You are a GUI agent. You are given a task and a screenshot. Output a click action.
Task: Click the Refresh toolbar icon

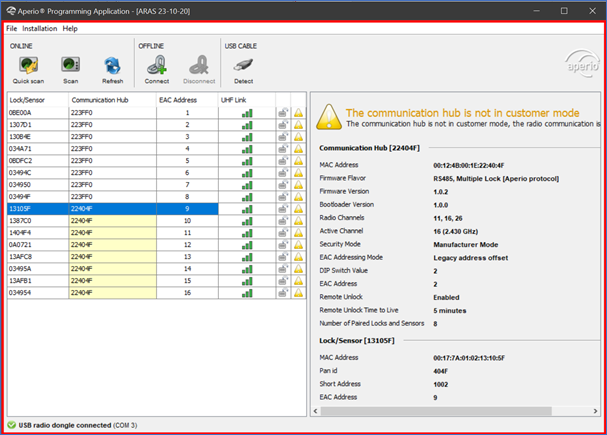pyautogui.click(x=113, y=66)
